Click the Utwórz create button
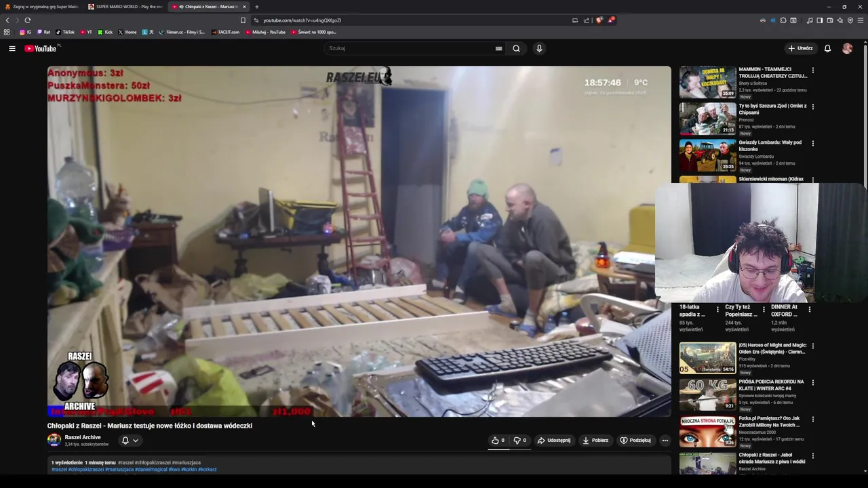Viewport: 868px width, 488px height. [x=801, y=48]
